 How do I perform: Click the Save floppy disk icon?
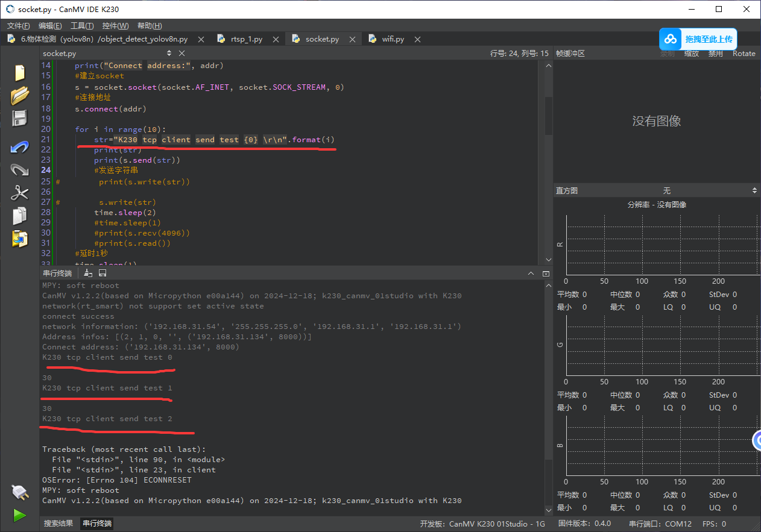click(x=20, y=118)
